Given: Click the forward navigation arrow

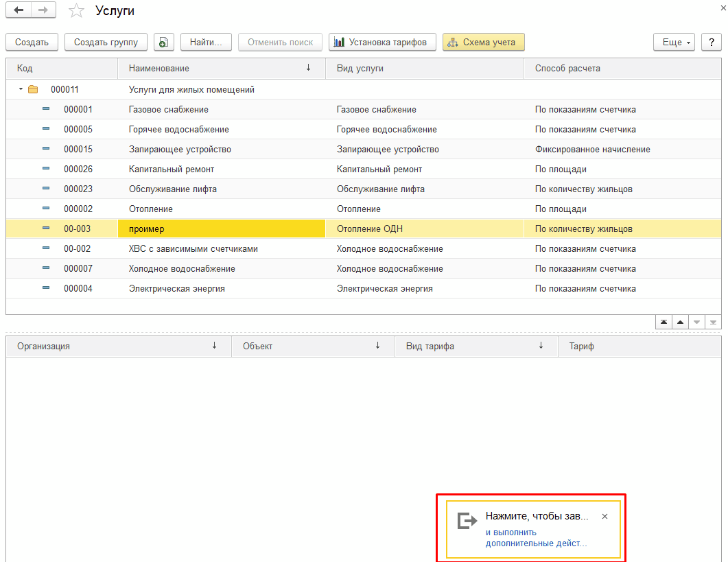Looking at the screenshot, I should click(x=43, y=11).
